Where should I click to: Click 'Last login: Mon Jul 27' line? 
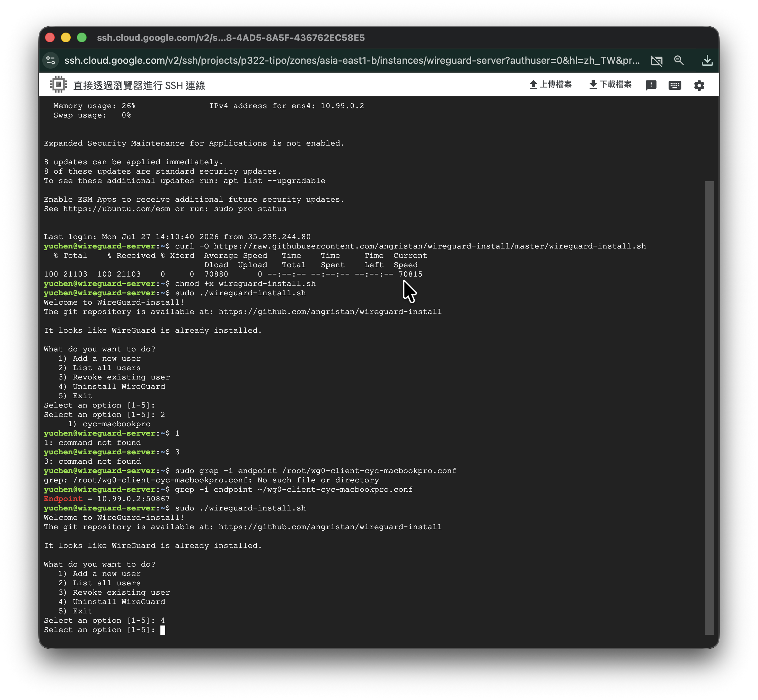point(177,237)
